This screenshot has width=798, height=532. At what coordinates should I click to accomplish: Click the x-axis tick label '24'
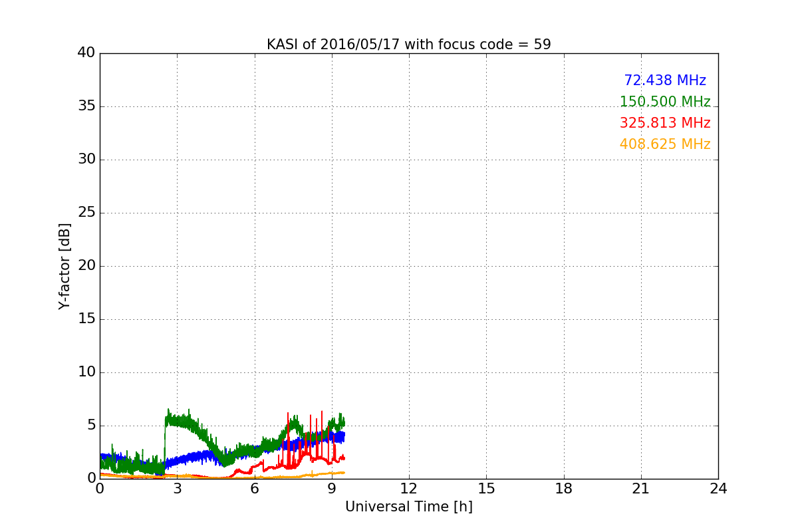(x=718, y=489)
